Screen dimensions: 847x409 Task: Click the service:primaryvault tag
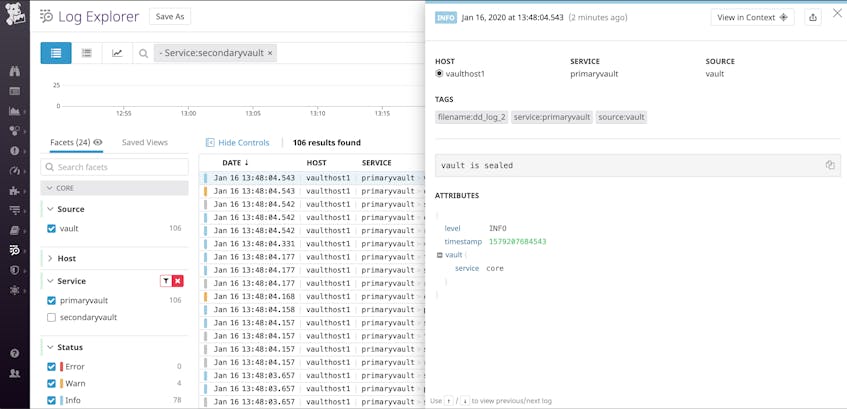[x=552, y=117]
